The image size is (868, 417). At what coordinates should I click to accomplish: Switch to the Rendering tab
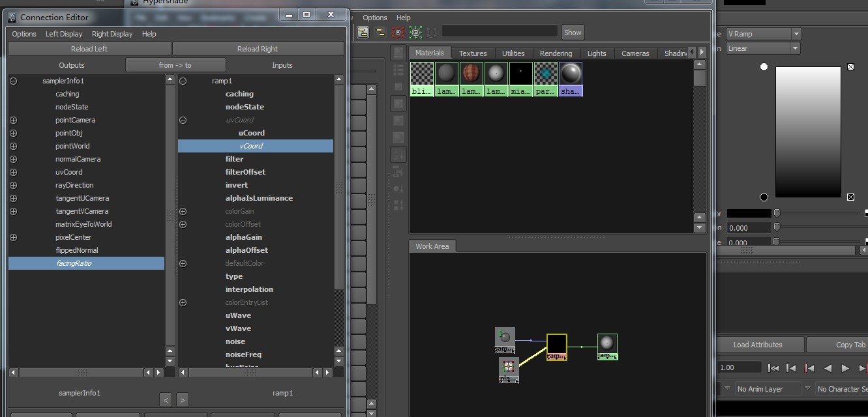(556, 53)
